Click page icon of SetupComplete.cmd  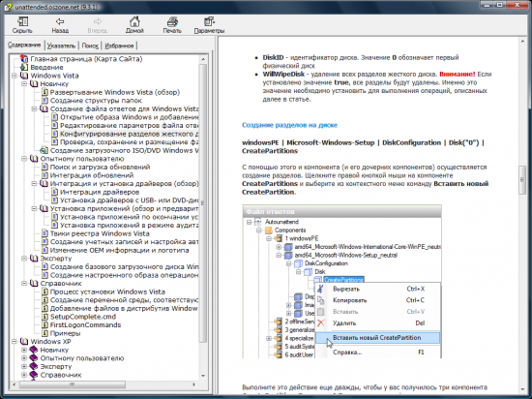(x=44, y=317)
